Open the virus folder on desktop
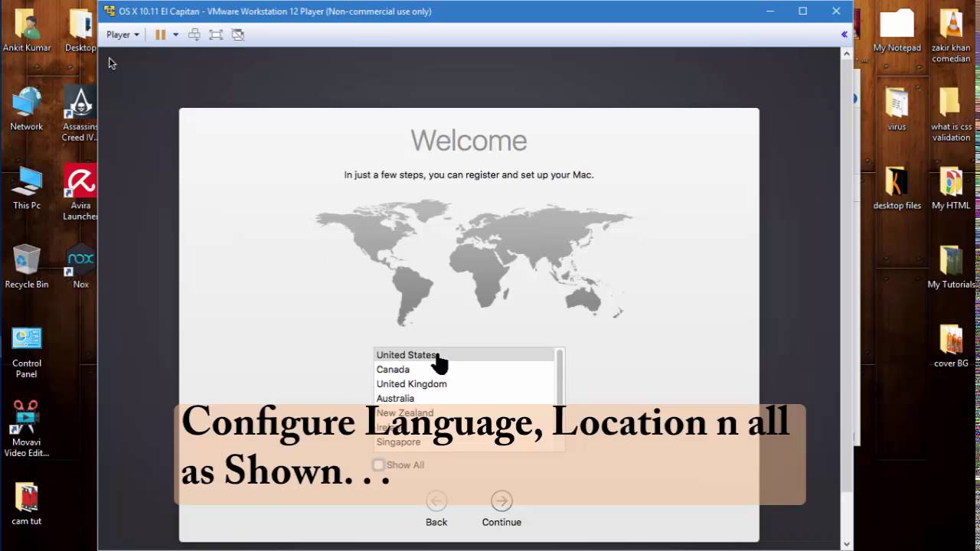Viewport: 980px width, 551px height. point(897,109)
